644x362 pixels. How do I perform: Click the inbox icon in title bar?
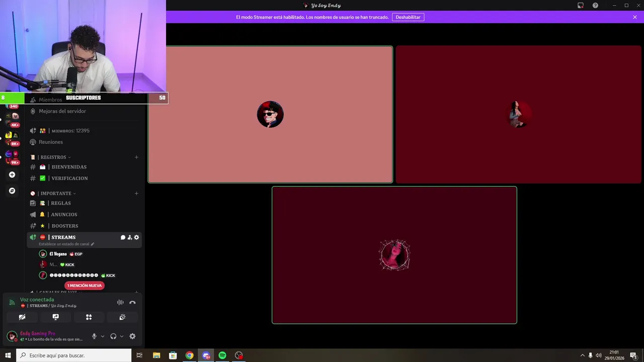(x=580, y=6)
